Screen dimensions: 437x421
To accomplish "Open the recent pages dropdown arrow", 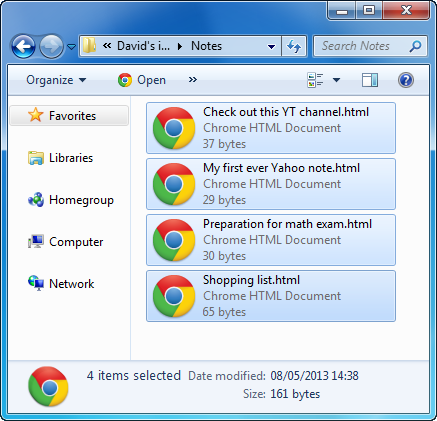I will [x=72, y=47].
